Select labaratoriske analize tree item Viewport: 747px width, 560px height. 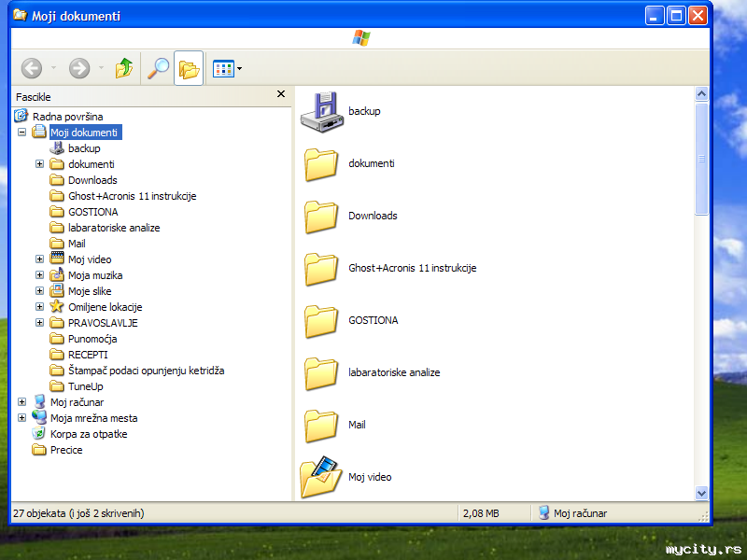(x=114, y=228)
